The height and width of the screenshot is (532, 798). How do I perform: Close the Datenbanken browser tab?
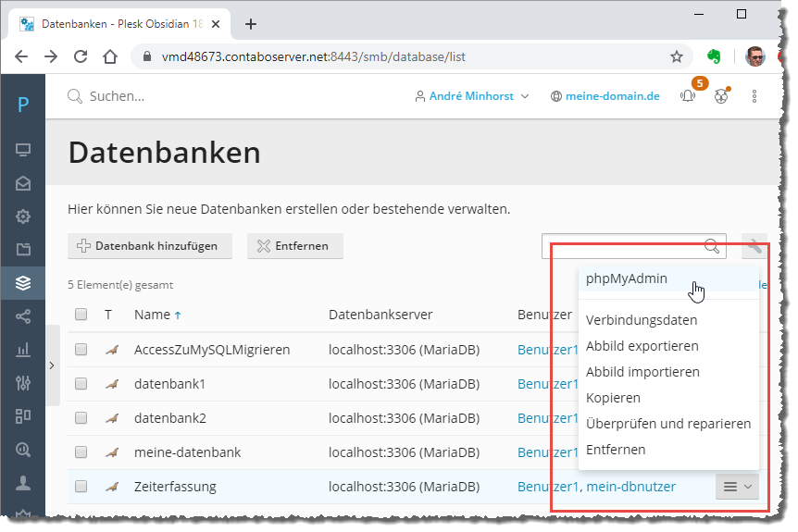(216, 24)
